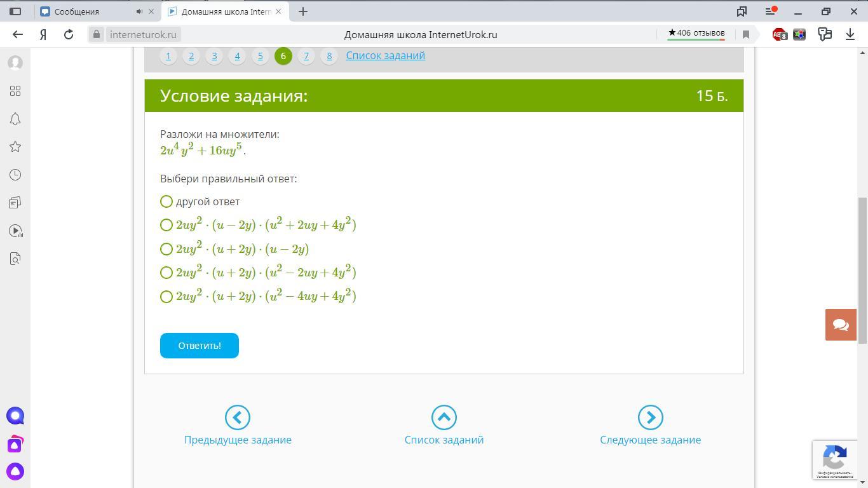The width and height of the screenshot is (868, 488).
Task: Reload the current page
Action: coord(69,34)
